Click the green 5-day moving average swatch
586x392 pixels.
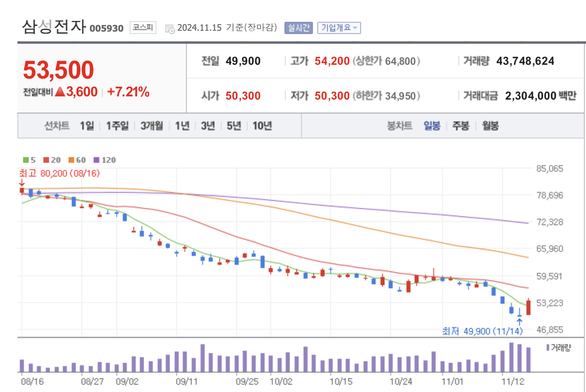[x=26, y=160]
